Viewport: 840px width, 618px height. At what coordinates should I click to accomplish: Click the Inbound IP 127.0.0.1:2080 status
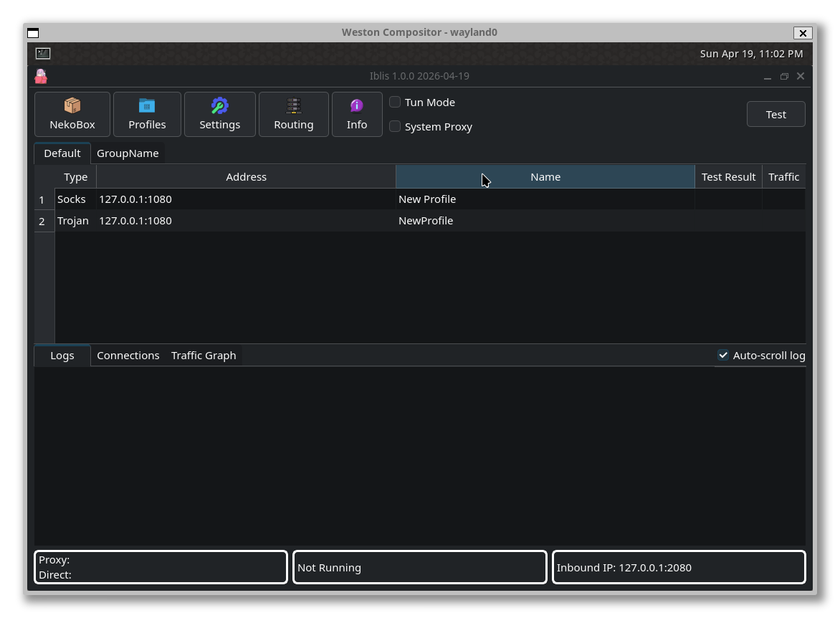(679, 567)
